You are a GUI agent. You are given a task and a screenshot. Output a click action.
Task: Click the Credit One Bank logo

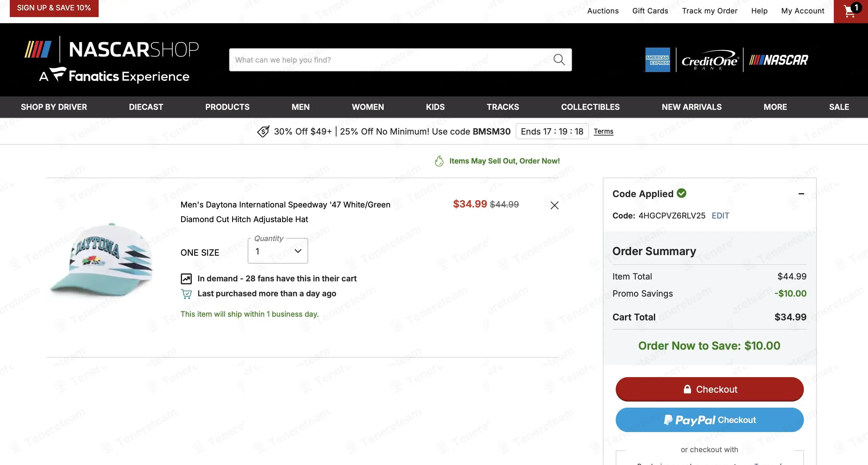710,61
